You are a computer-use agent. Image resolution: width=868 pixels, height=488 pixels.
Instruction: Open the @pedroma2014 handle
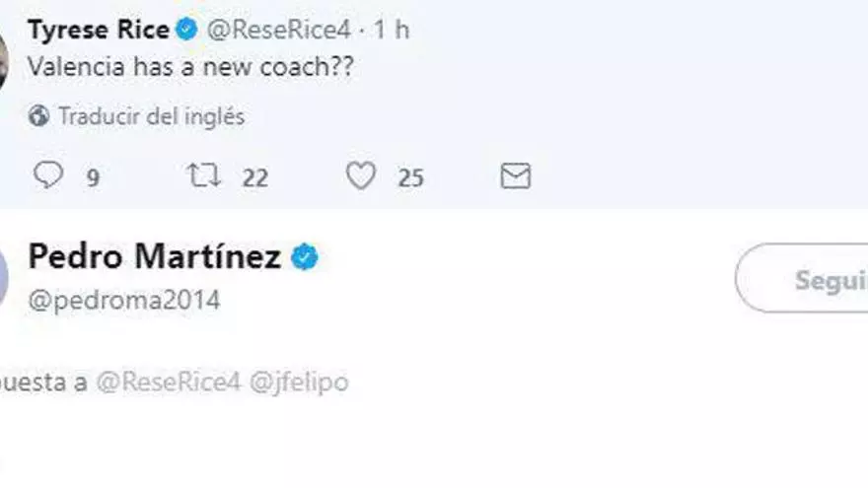[124, 301]
